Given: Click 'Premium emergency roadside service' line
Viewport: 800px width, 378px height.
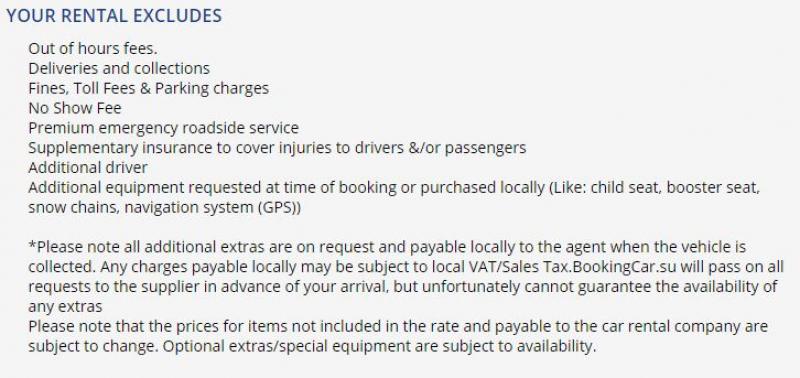Looking at the screenshot, I should click(163, 128).
